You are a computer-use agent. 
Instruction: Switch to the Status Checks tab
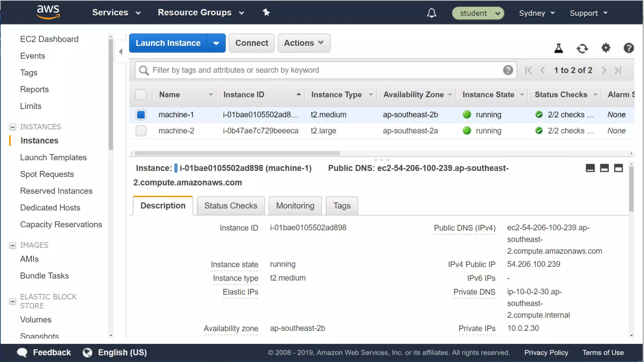tap(230, 206)
